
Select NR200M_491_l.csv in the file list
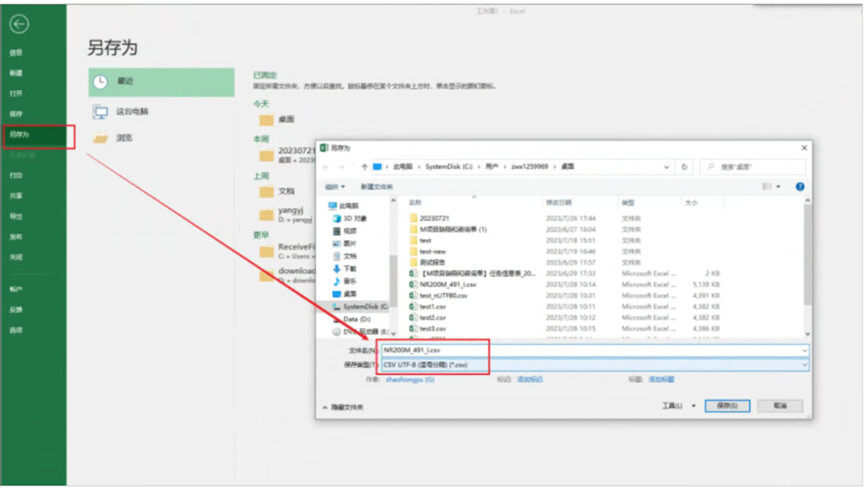pos(442,285)
